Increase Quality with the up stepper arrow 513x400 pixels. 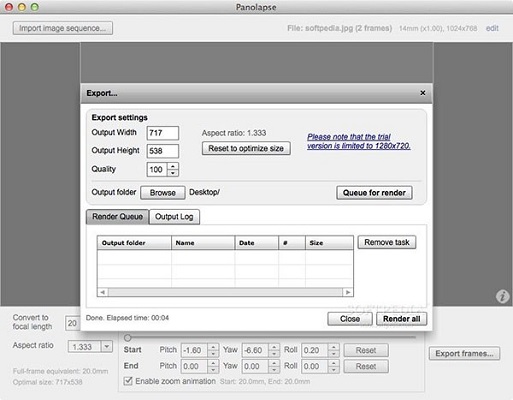click(173, 166)
